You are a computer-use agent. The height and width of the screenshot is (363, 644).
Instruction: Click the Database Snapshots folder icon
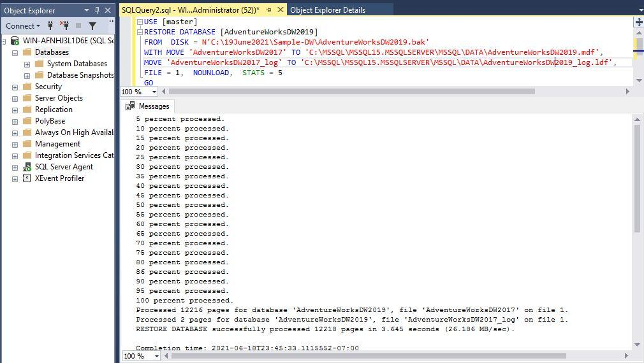coord(40,75)
